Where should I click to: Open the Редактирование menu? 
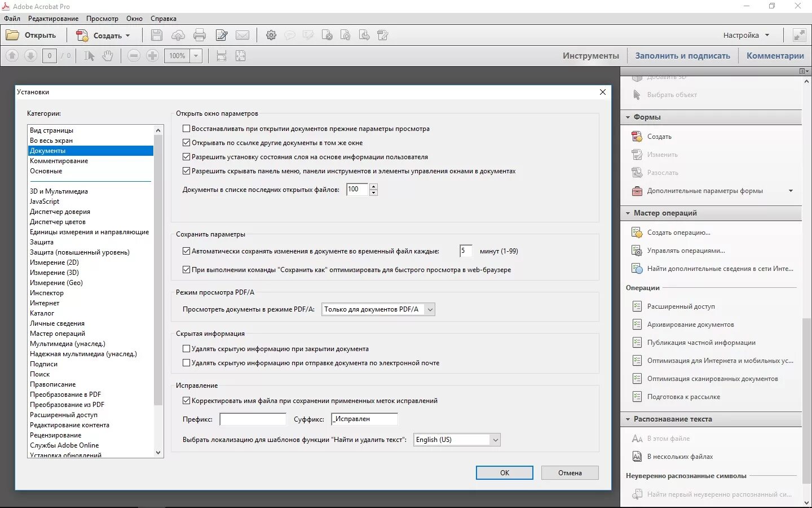53,18
